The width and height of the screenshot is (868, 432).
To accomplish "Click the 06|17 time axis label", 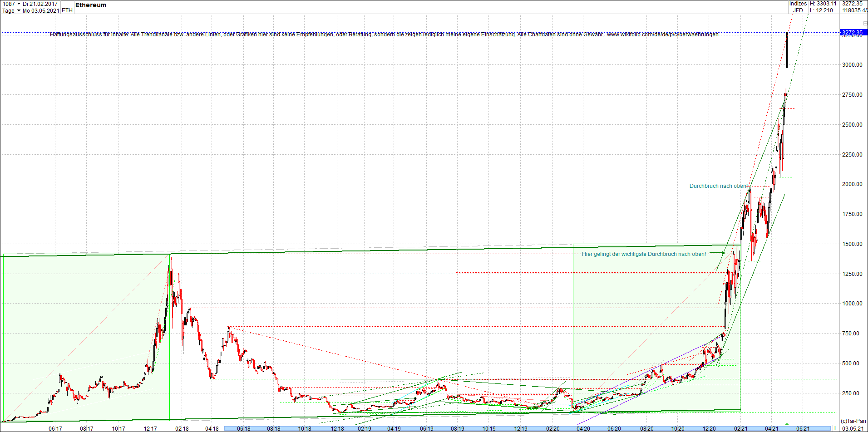I will point(55,428).
